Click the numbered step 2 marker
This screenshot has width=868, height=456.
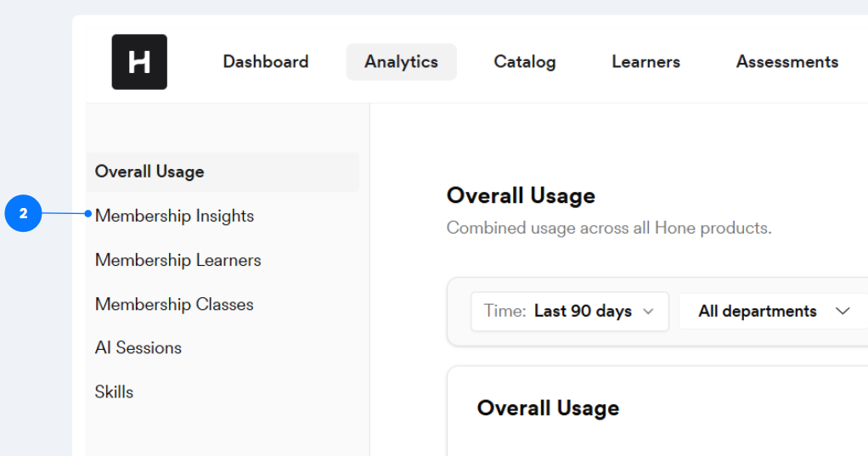[x=23, y=213]
